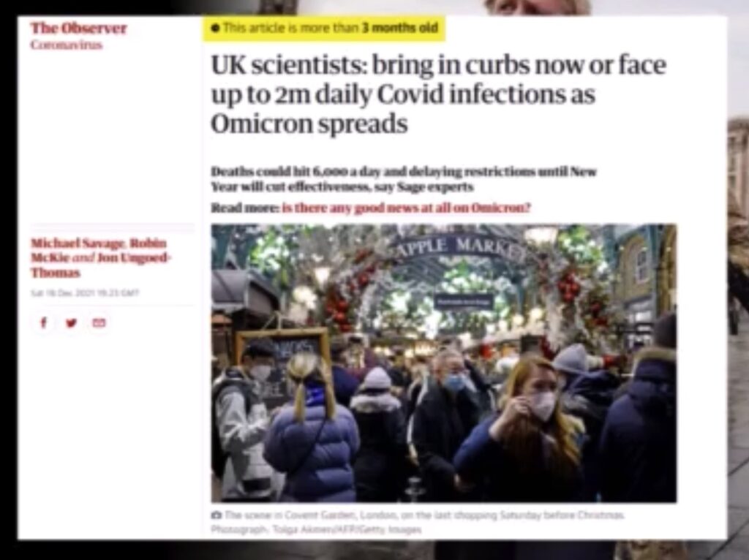Open the Coronavirus topic link

[x=67, y=45]
